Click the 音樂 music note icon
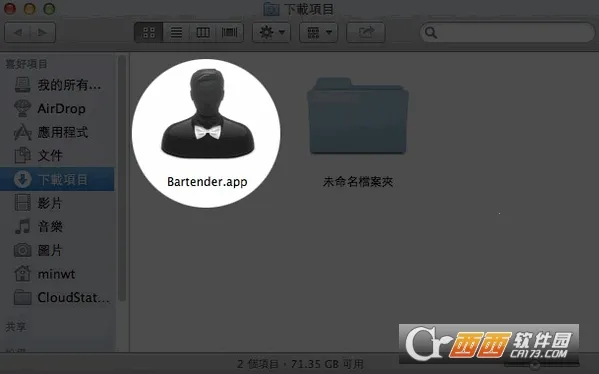599x374 pixels. click(22, 227)
